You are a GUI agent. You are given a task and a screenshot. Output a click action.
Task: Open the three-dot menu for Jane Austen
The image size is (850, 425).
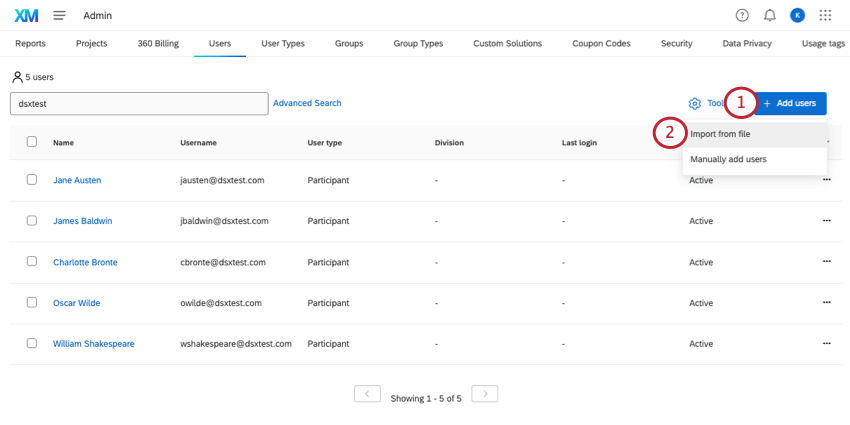pos(826,180)
